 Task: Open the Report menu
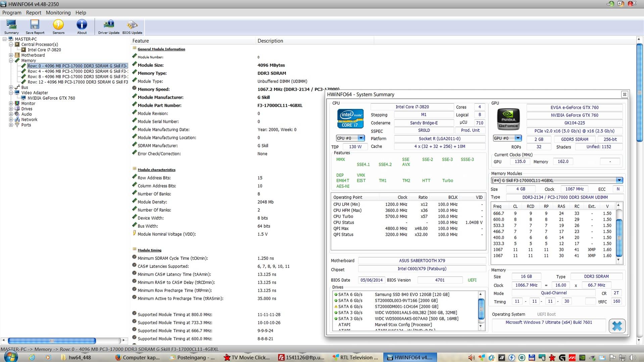pos(34,13)
